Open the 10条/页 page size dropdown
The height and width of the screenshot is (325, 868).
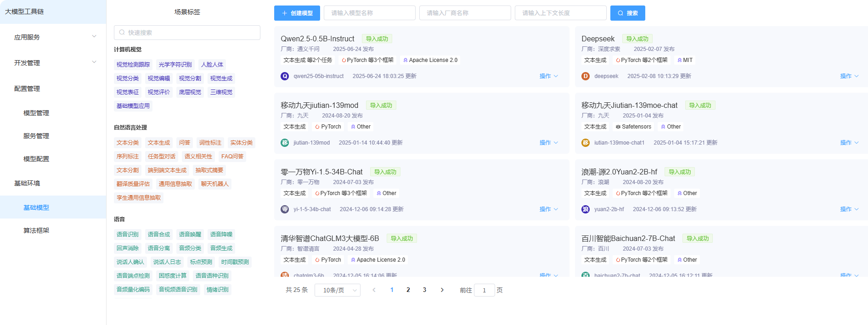pyautogui.click(x=338, y=290)
